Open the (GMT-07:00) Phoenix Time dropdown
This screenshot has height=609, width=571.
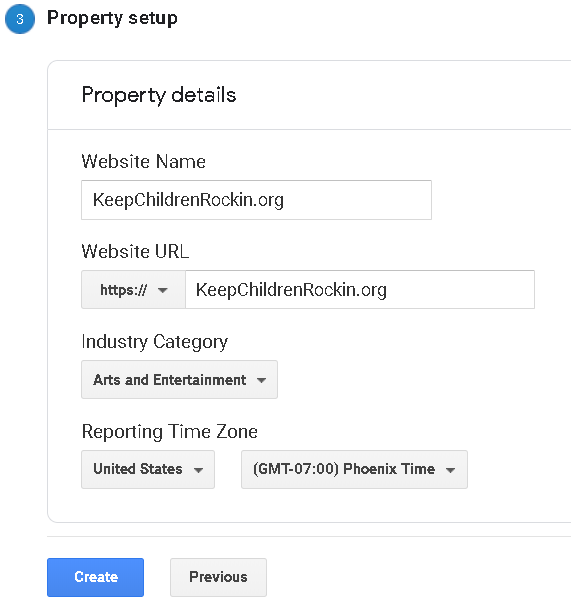[354, 469]
